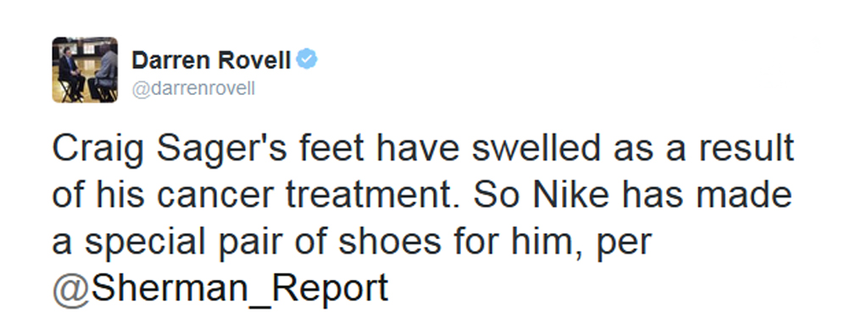Click the first name Darren
This screenshot has width=868, height=324.
tap(170, 60)
